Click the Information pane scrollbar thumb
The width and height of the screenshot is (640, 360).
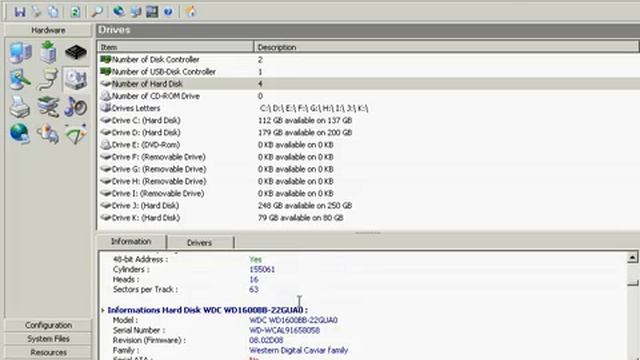point(632,282)
